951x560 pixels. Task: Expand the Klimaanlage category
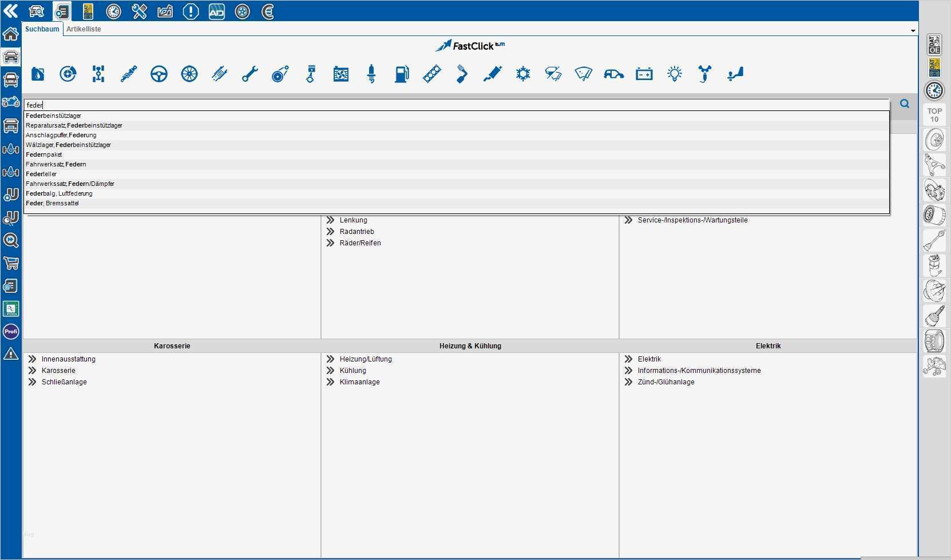330,382
